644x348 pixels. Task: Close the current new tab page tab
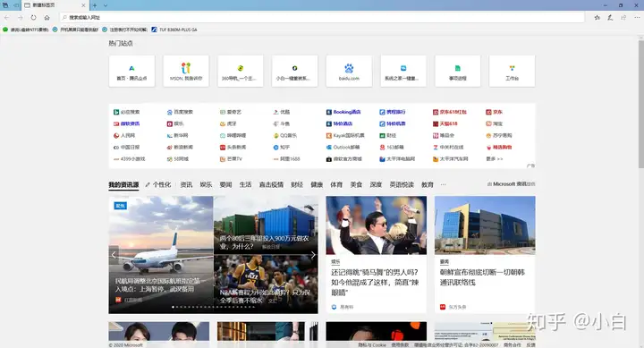[x=83, y=5]
